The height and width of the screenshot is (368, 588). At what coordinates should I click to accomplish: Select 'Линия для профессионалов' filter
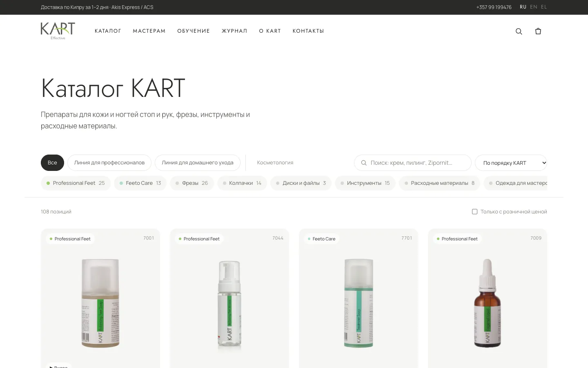pos(109,163)
